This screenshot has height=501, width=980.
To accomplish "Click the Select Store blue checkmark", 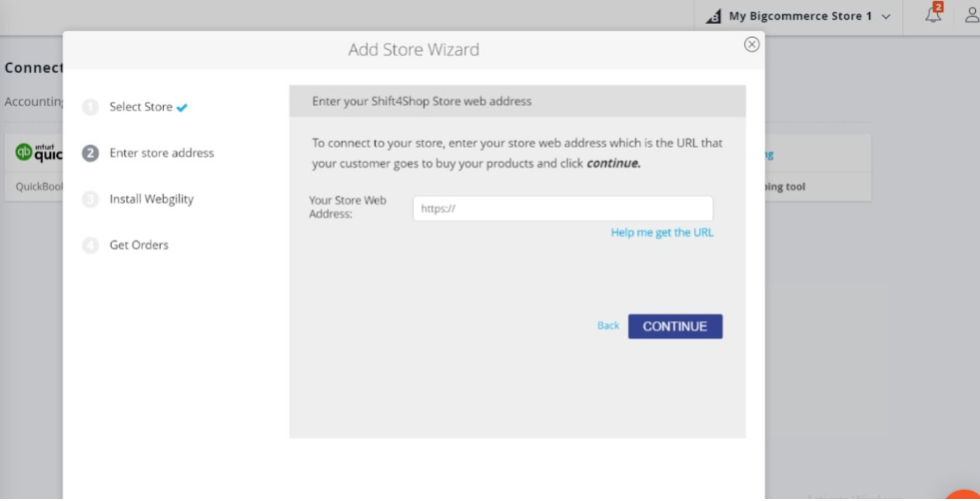I will 182,108.
